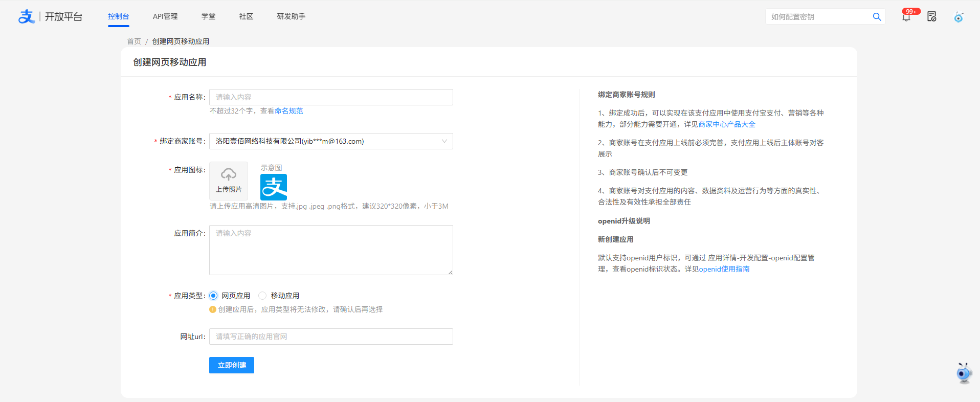Focus the 应用名称 input field
Viewport: 980px width, 402px height.
[331, 97]
